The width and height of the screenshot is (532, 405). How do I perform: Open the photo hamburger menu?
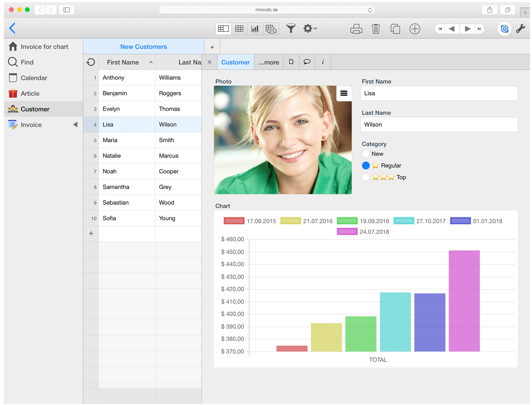pyautogui.click(x=344, y=93)
